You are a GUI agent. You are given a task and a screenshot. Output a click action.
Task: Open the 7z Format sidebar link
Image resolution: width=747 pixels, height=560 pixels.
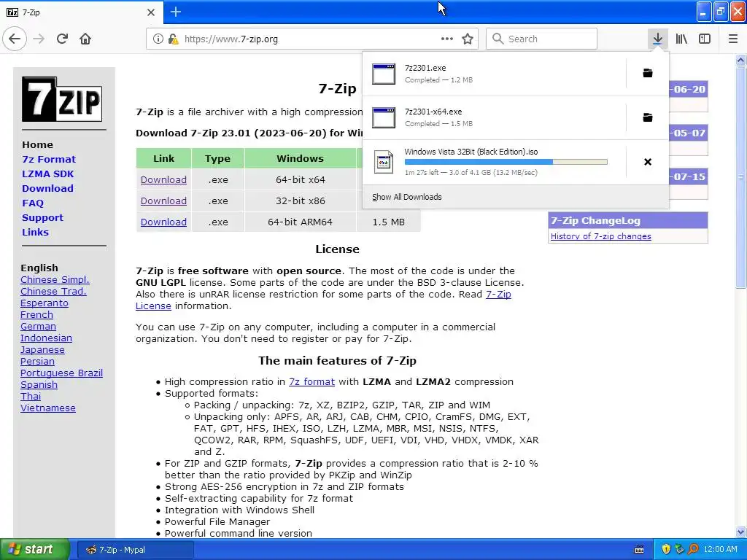coord(49,159)
